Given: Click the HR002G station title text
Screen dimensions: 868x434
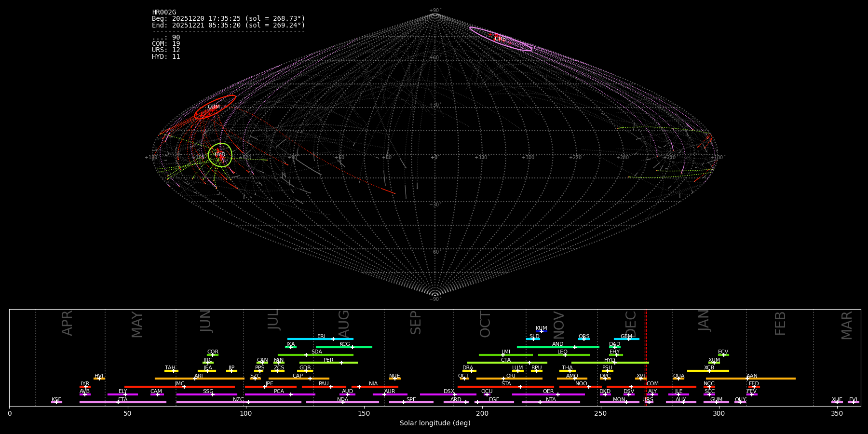Looking at the screenshot, I should [164, 12].
